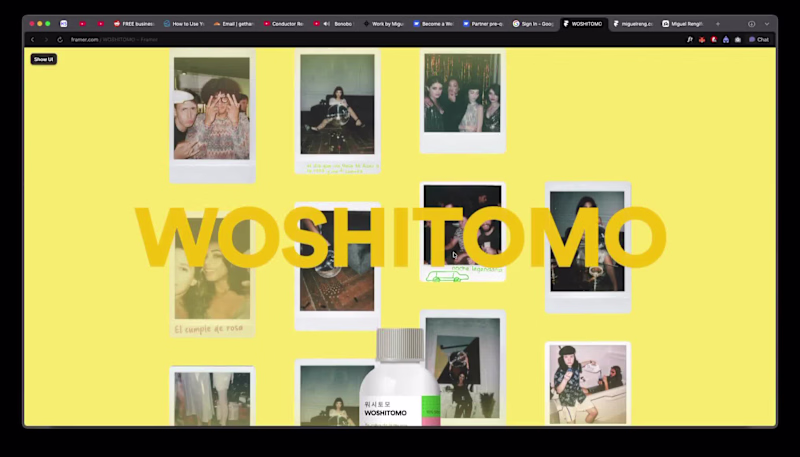Click the camera extension icon

(738, 39)
